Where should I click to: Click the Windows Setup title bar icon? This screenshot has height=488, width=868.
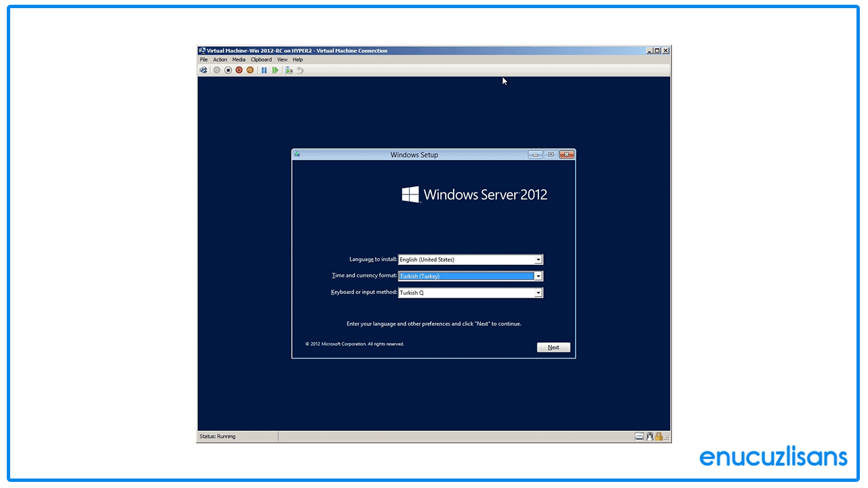coord(297,154)
